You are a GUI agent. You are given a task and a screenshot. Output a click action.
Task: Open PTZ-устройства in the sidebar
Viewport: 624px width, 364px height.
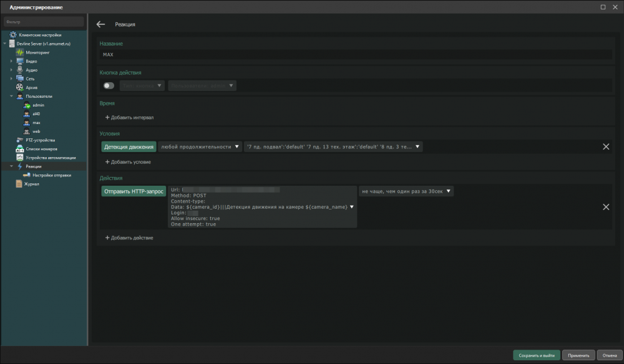tap(40, 140)
